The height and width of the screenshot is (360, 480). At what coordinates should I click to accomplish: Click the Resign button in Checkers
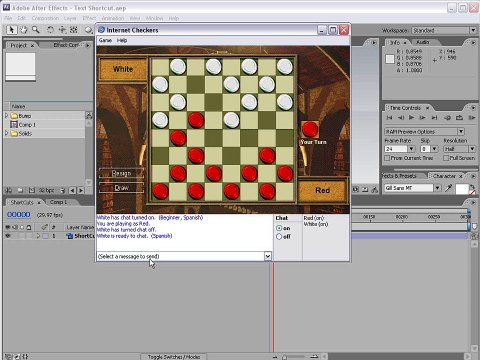(x=121, y=173)
